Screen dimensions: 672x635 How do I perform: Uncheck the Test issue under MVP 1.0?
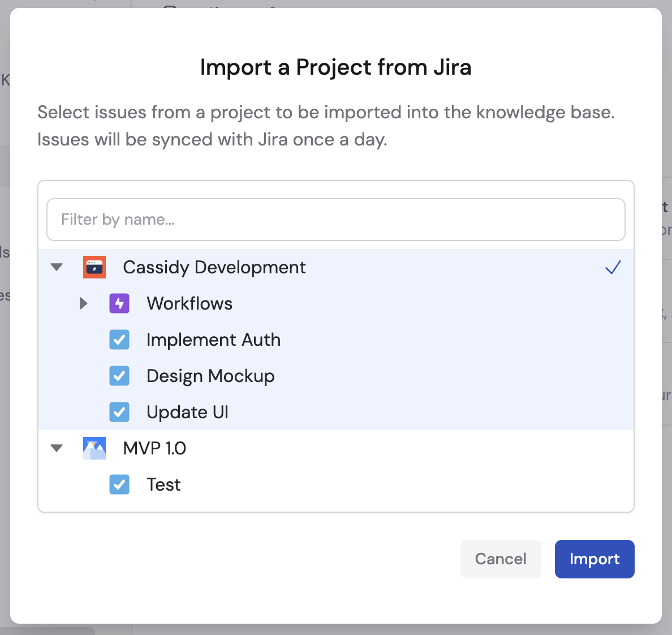pyautogui.click(x=119, y=484)
